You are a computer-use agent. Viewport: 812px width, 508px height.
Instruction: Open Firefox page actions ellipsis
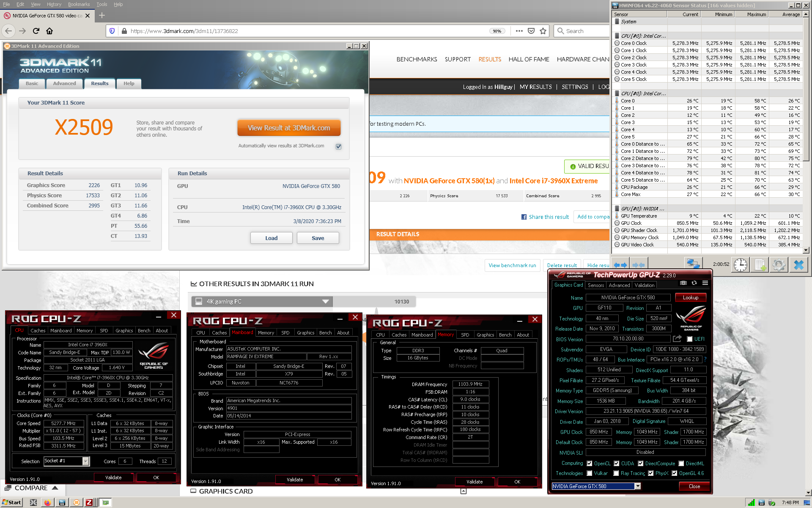519,31
